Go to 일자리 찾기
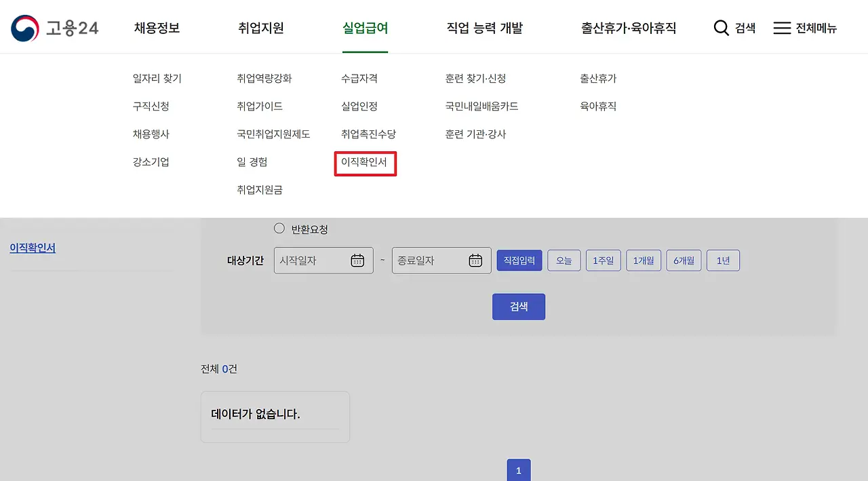 tap(157, 79)
